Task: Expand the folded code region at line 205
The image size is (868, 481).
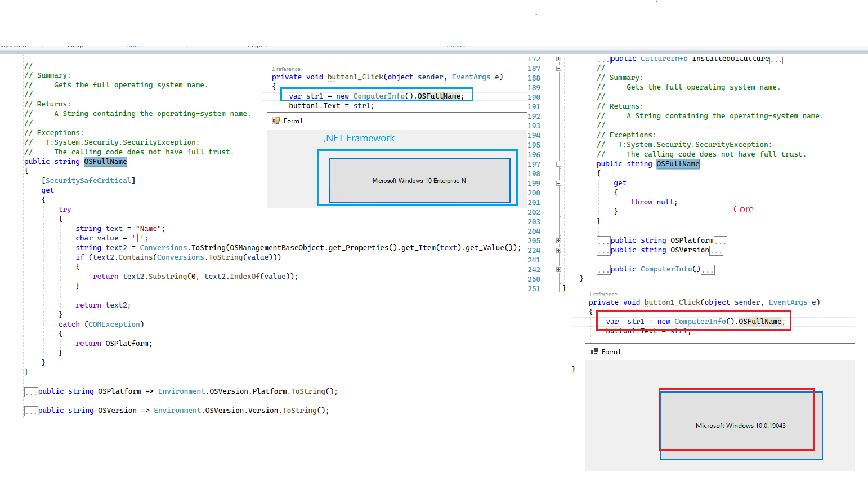Action: 557,240
